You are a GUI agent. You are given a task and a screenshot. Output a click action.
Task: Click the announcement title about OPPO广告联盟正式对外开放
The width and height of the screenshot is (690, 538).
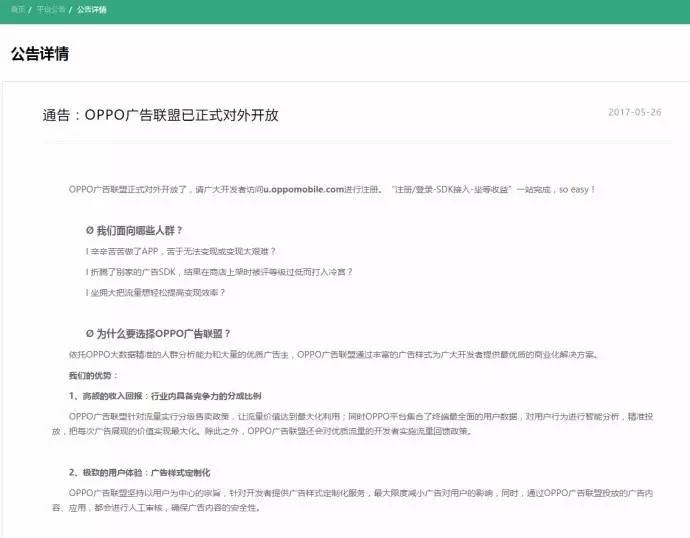pyautogui.click(x=160, y=115)
